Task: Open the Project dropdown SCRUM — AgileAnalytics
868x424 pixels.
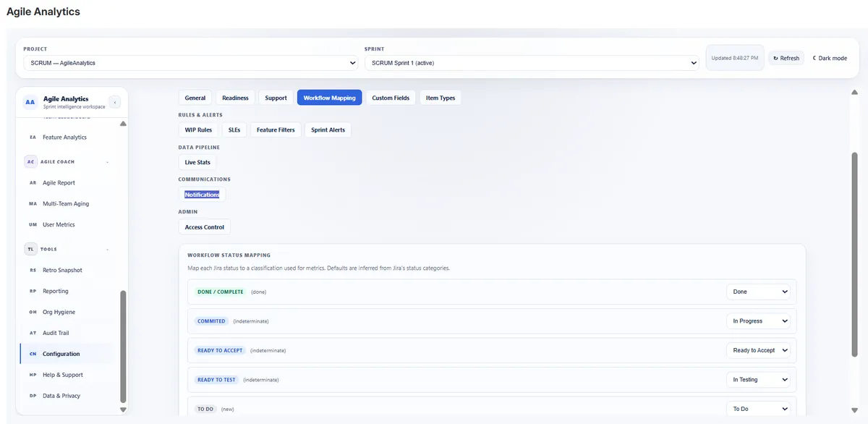Action: click(191, 63)
